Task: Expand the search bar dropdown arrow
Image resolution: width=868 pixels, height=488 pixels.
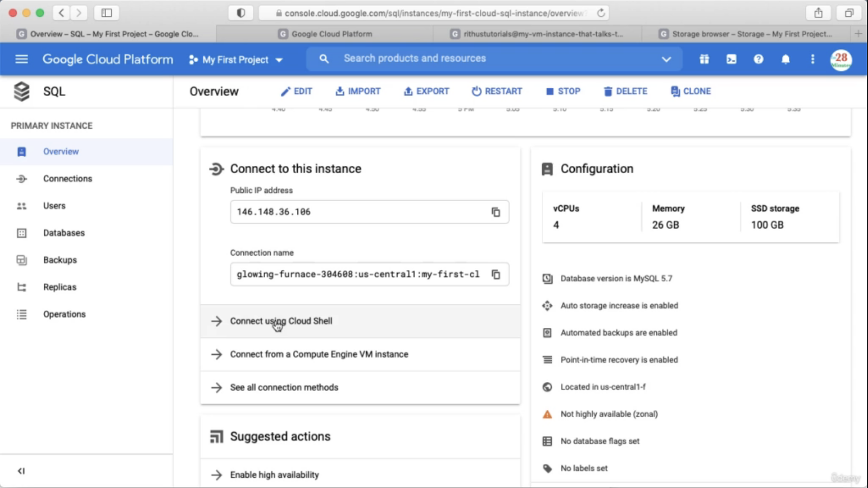Action: pos(666,59)
